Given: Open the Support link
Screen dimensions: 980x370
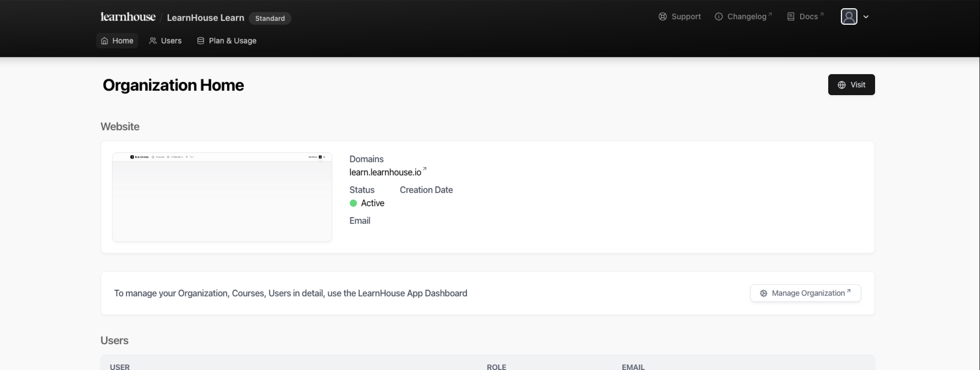Looking at the screenshot, I should tap(679, 17).
